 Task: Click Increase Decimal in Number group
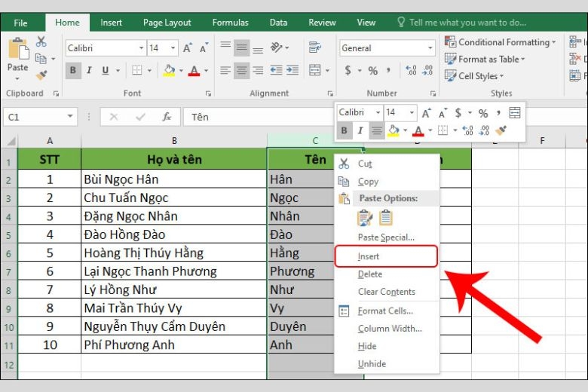point(411,70)
